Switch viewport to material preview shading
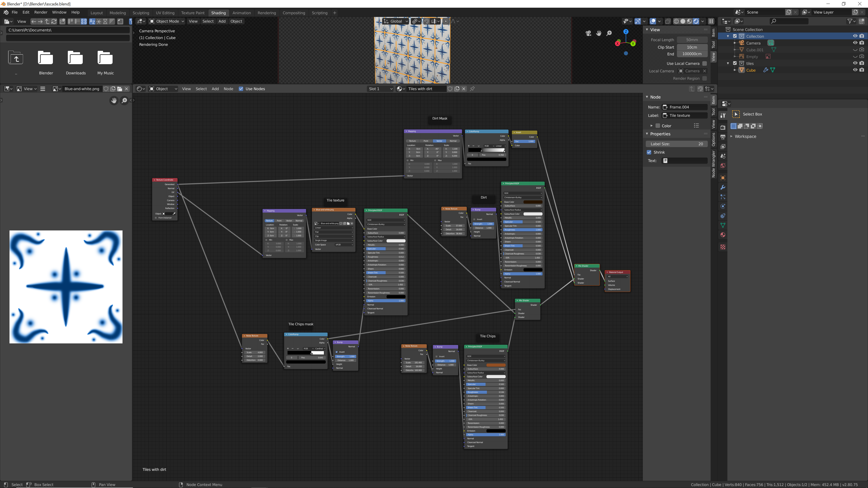 [x=689, y=21]
